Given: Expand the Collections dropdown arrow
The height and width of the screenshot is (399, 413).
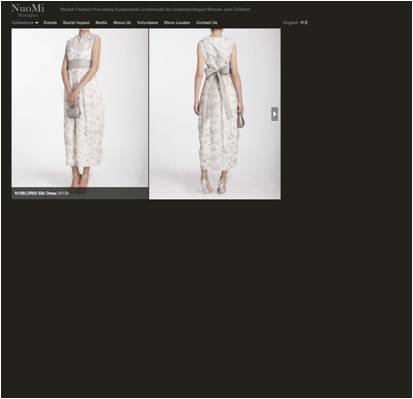Looking at the screenshot, I should (37, 23).
